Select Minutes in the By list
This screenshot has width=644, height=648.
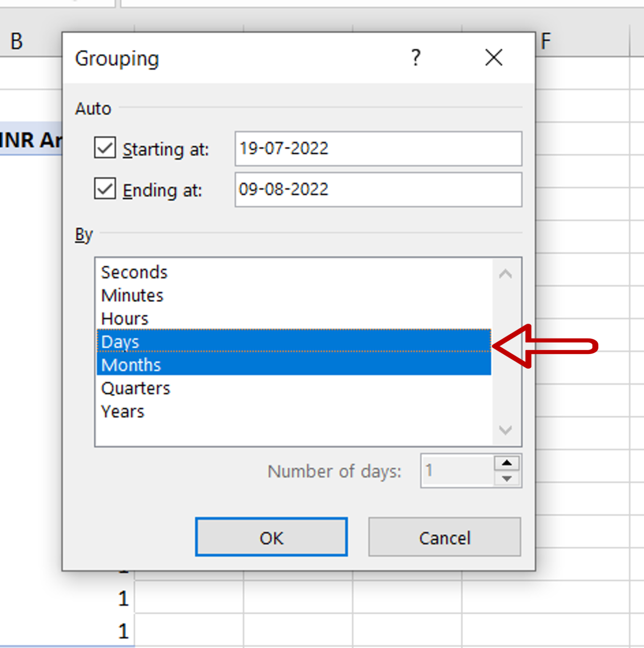pos(294,295)
